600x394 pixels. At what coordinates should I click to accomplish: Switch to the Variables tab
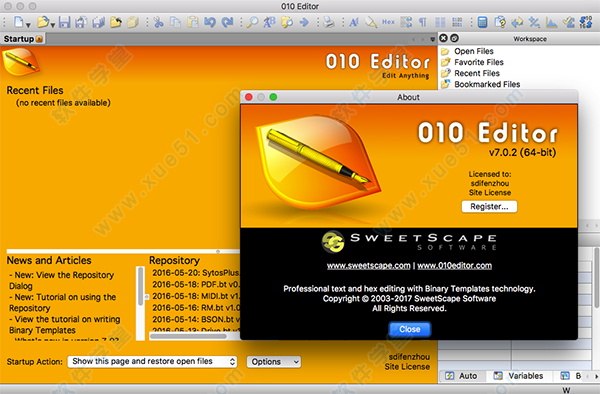point(518,376)
